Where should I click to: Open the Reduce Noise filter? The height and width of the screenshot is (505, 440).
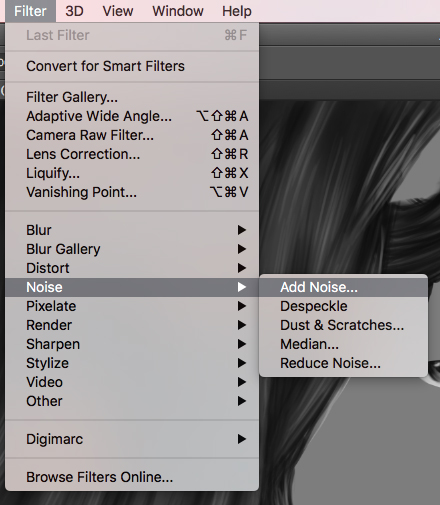(x=343, y=363)
